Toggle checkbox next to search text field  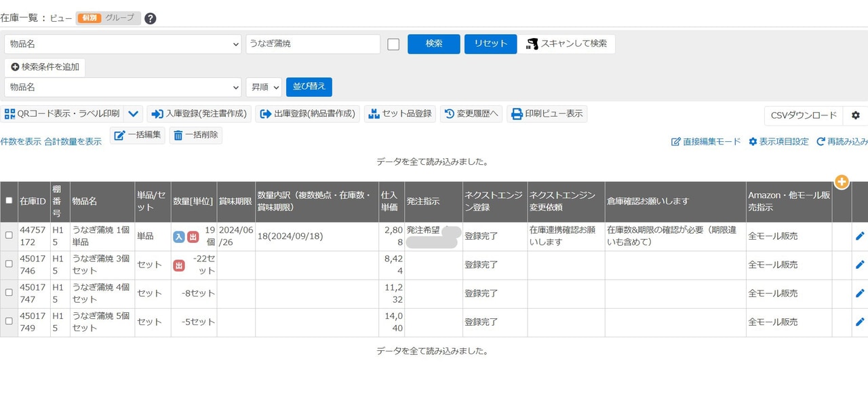click(x=393, y=44)
